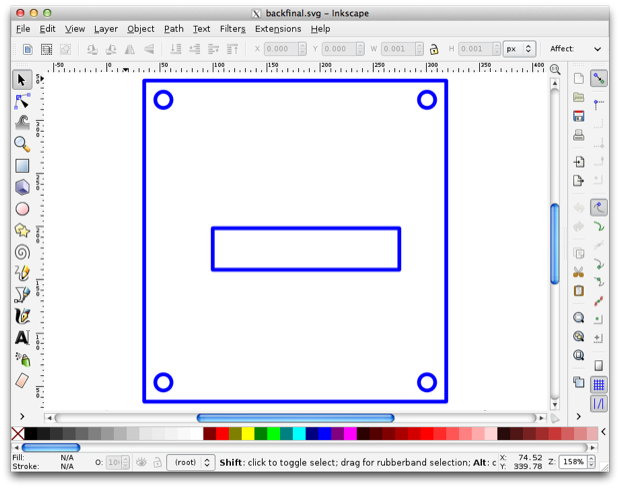Image resolution: width=620 pixels, height=488 pixels.
Task: Toggle the Enable snapping button
Action: [599, 78]
